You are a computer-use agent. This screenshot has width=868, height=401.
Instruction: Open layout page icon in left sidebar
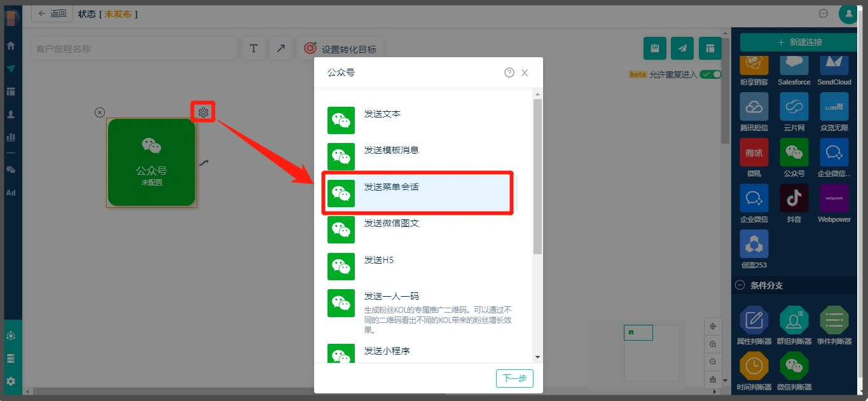coord(11,92)
